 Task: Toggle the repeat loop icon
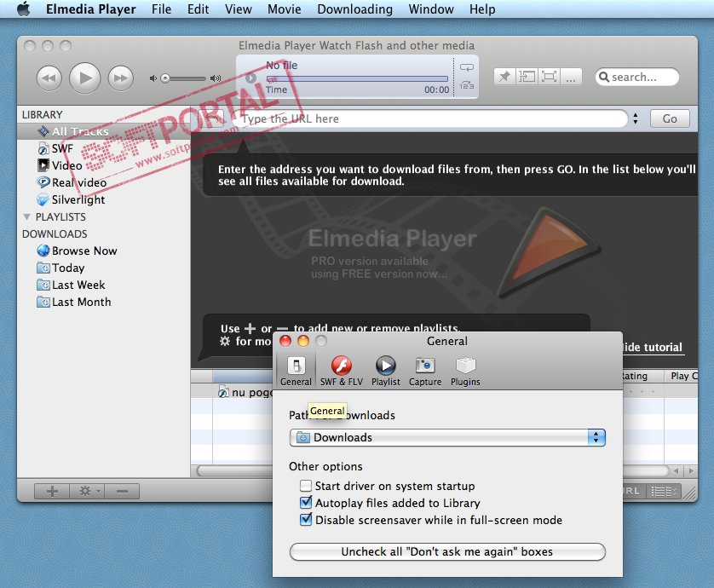pyautogui.click(x=467, y=67)
